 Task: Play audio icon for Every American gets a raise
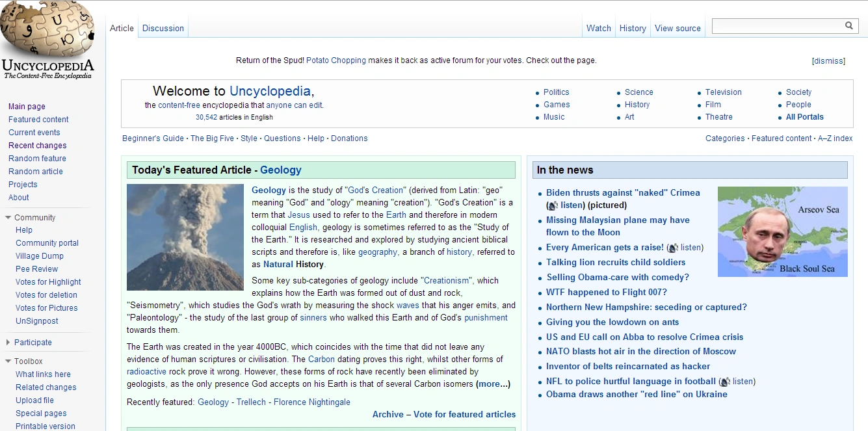pyautogui.click(x=673, y=248)
